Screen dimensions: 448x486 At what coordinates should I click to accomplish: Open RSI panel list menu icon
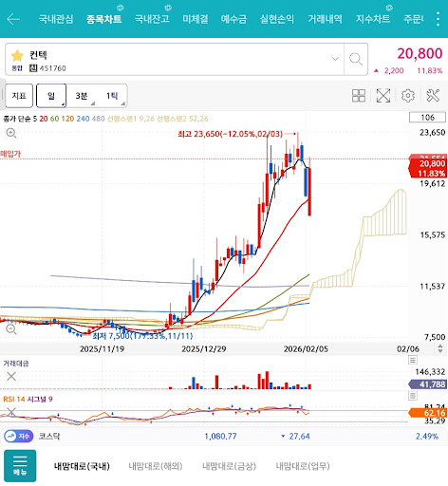[x=413, y=396]
